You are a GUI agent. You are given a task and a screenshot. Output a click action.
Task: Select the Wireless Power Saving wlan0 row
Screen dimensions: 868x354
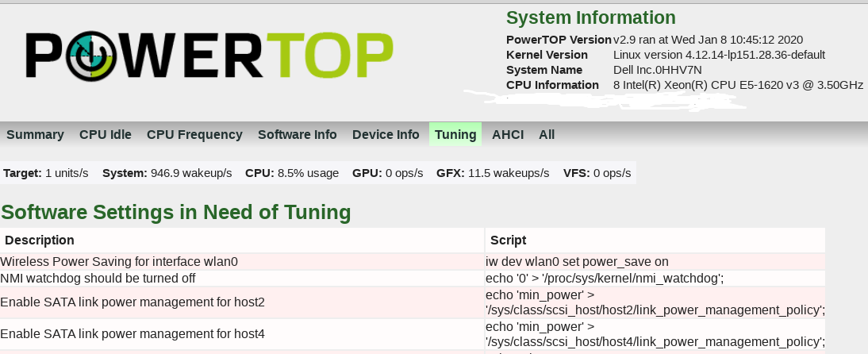[x=119, y=261]
